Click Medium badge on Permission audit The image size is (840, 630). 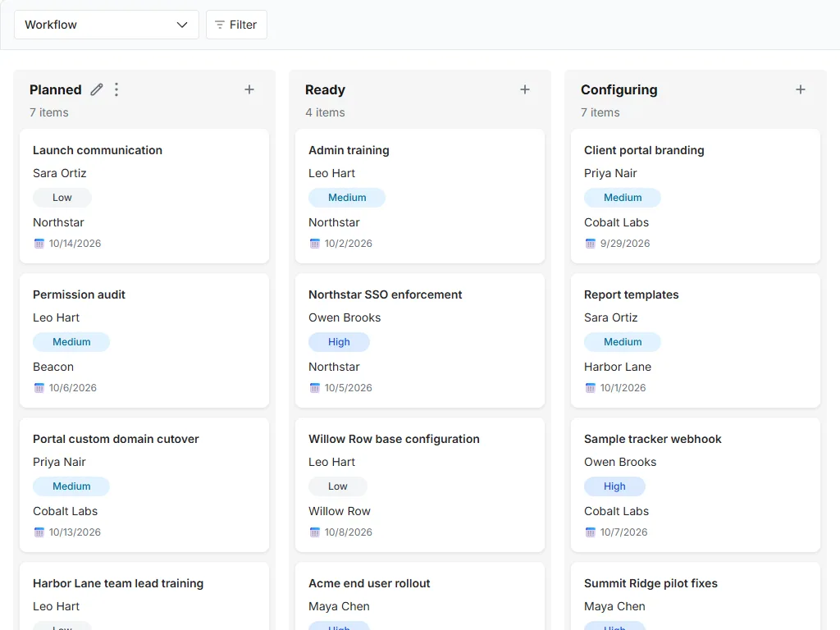pyautogui.click(x=71, y=342)
